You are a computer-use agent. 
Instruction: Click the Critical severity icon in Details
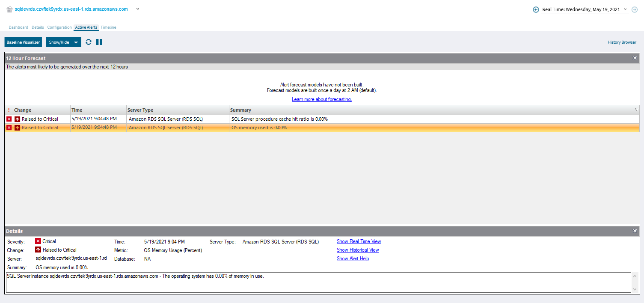click(38, 241)
